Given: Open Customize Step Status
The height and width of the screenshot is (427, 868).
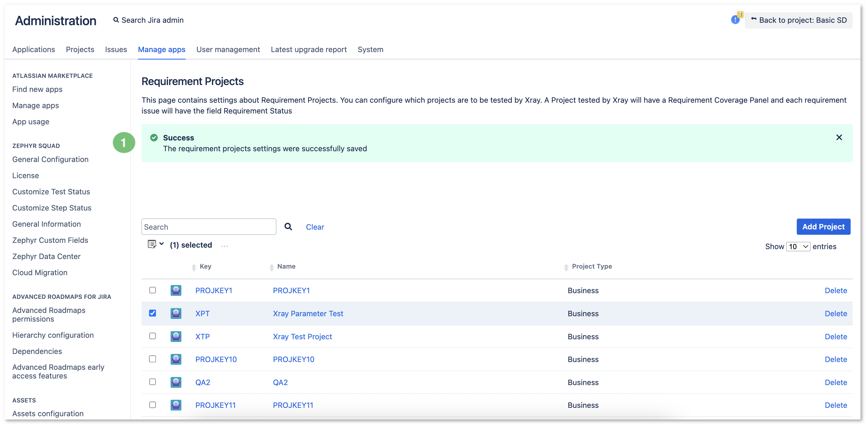Looking at the screenshot, I should point(51,208).
